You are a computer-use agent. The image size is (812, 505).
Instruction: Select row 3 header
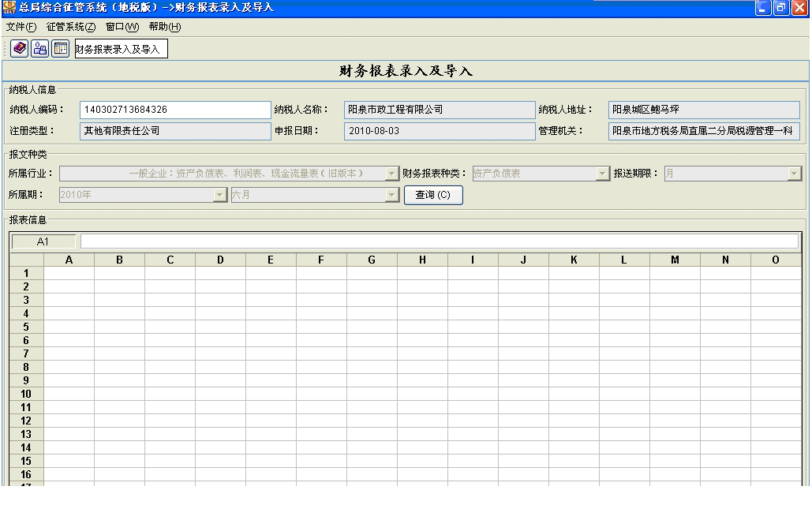(26, 300)
